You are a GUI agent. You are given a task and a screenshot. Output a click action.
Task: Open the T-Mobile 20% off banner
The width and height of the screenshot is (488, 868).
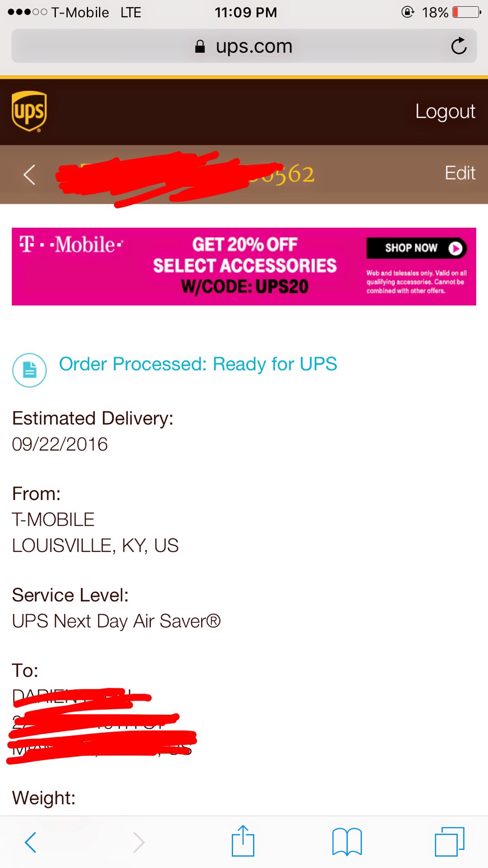(x=244, y=266)
